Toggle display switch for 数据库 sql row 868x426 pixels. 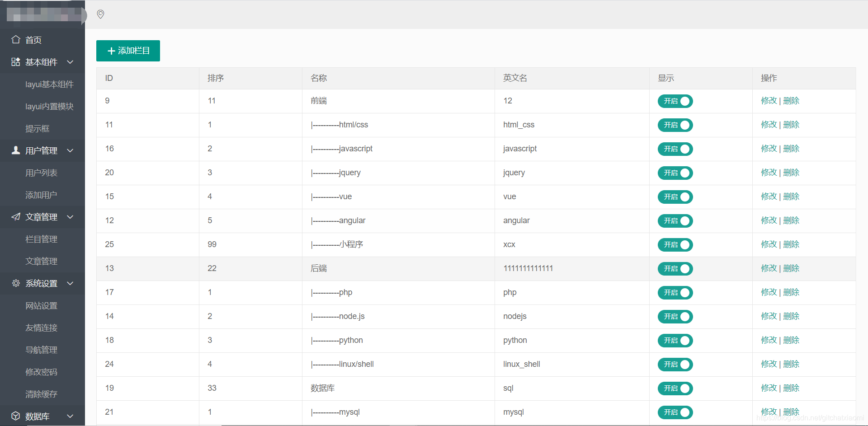675,389
